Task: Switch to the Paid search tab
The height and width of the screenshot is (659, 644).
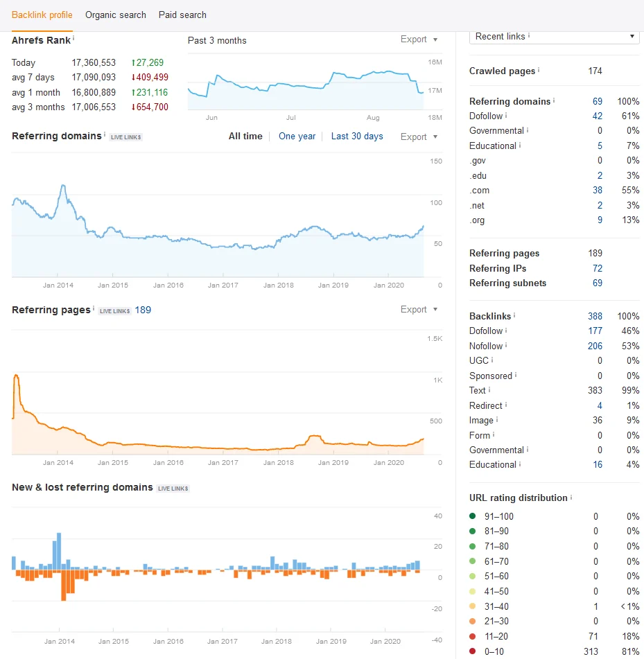Action: 182,15
